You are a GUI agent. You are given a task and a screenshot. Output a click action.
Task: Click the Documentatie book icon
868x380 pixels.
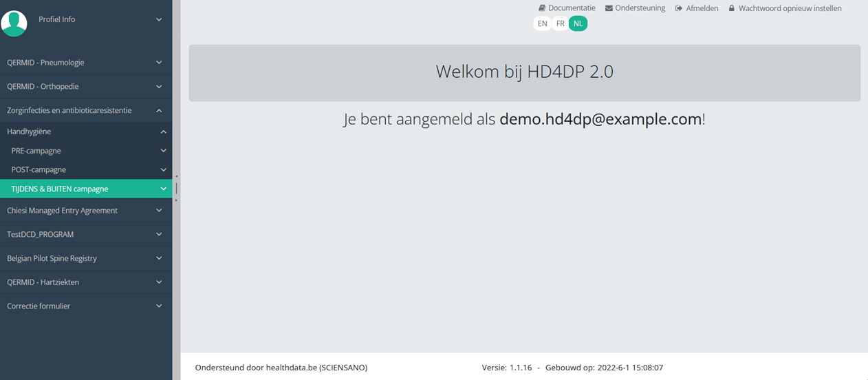point(542,8)
